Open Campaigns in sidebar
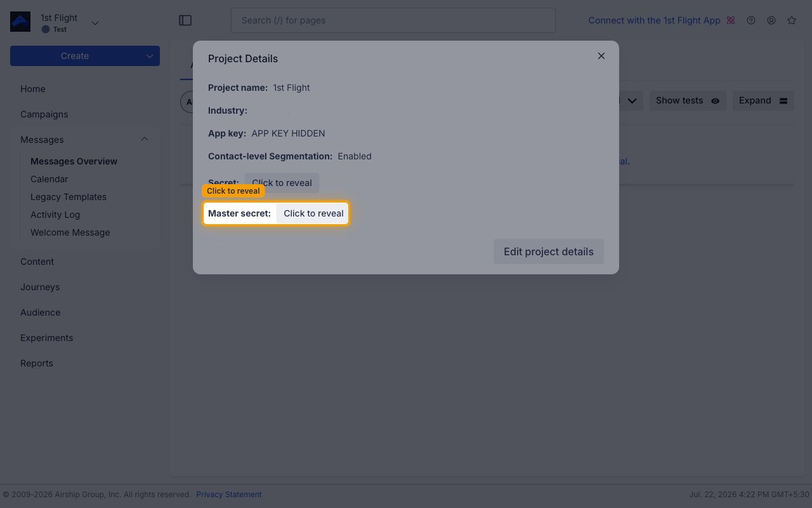 [44, 114]
